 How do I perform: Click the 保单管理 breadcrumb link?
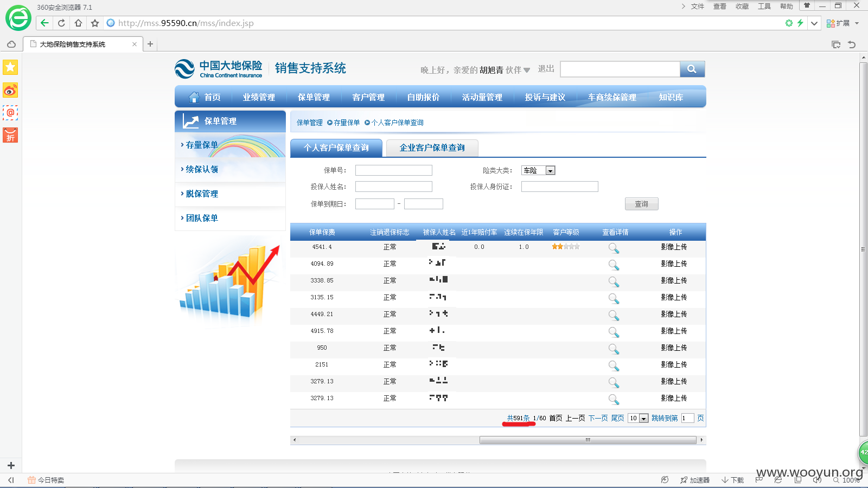(x=310, y=123)
